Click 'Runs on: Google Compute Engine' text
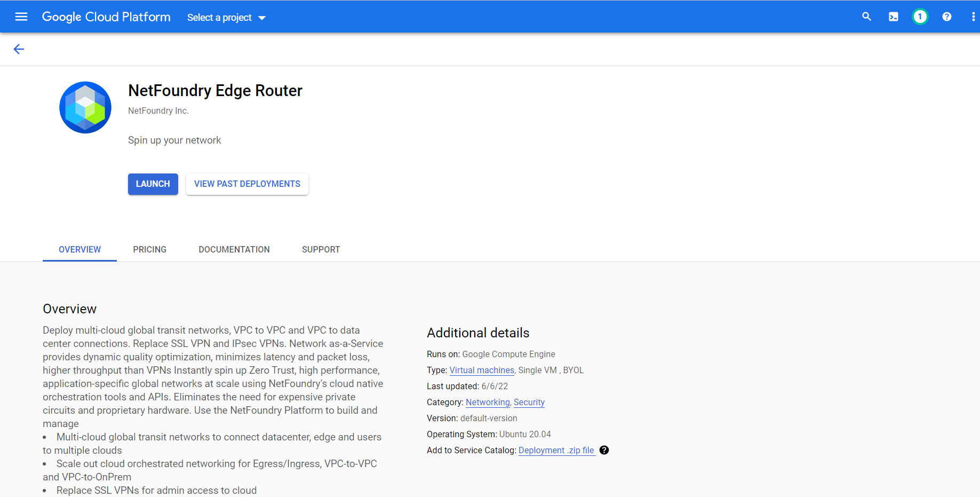 click(491, 354)
